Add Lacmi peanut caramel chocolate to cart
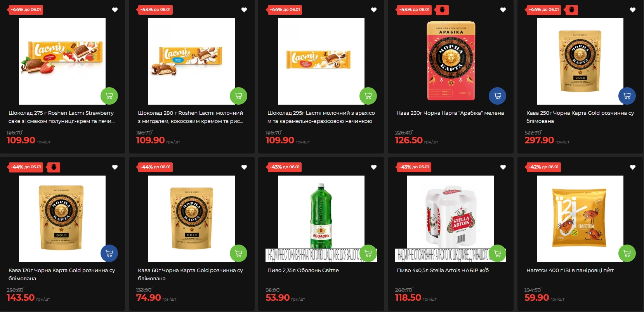Viewport: 644px width, 312px height. click(x=368, y=96)
